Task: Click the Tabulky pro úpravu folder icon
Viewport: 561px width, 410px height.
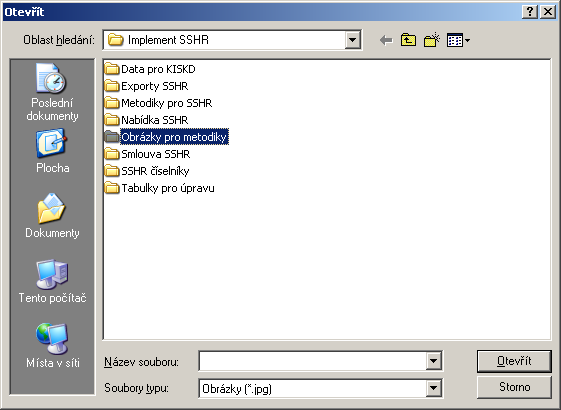Action: (x=112, y=188)
